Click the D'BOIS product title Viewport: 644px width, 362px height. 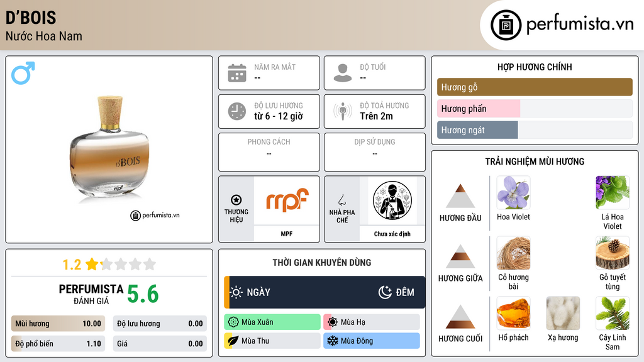pos(31,18)
